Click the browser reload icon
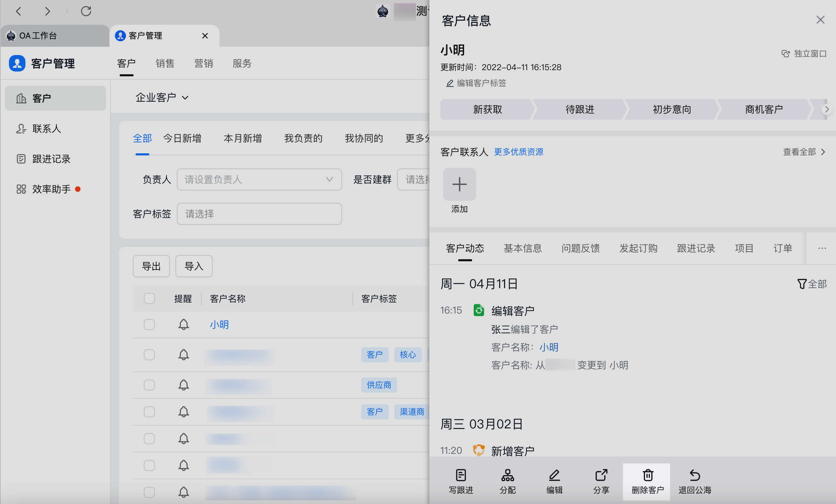Image resolution: width=836 pixels, height=504 pixels. pyautogui.click(x=86, y=11)
